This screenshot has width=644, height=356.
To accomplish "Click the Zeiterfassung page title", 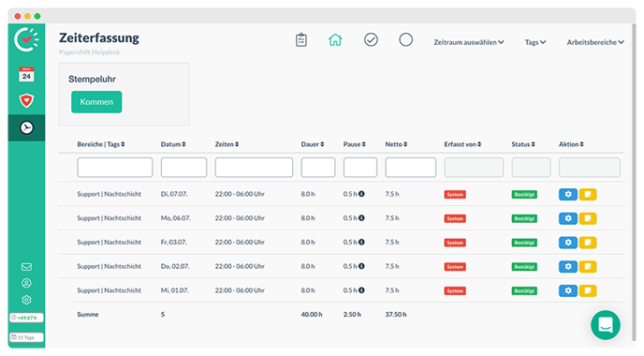I will point(99,37).
